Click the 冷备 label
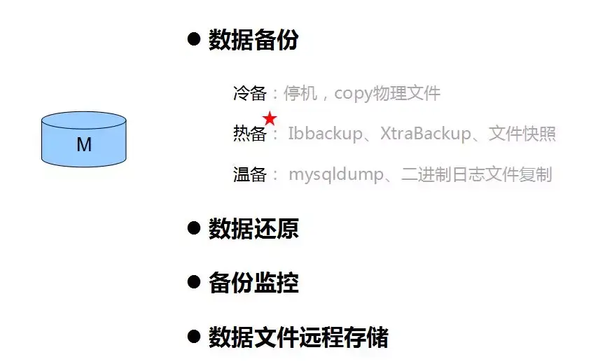Viewport: 612px width, 364px height. click(250, 94)
